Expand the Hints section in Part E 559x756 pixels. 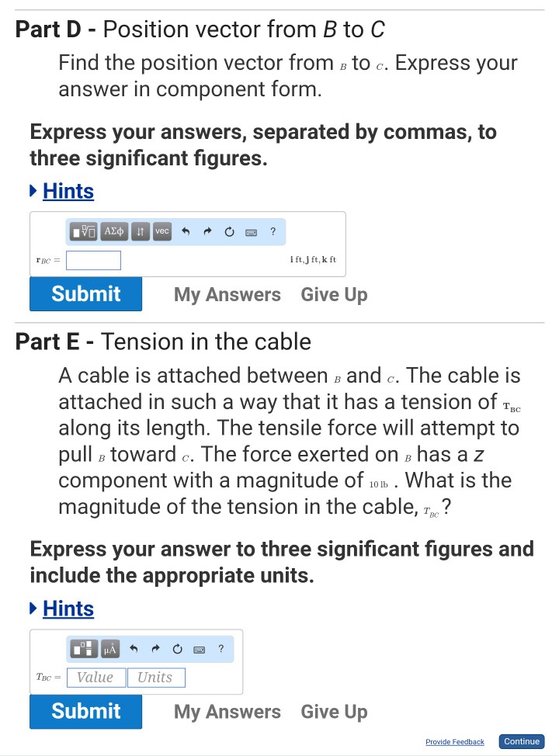click(68, 609)
